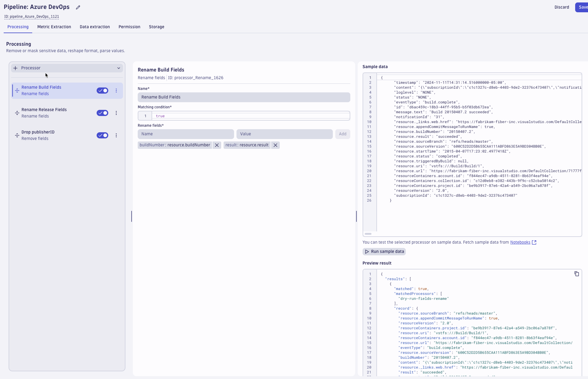
Task: Open the kebab menu for Rename Release Fields
Action: (116, 113)
